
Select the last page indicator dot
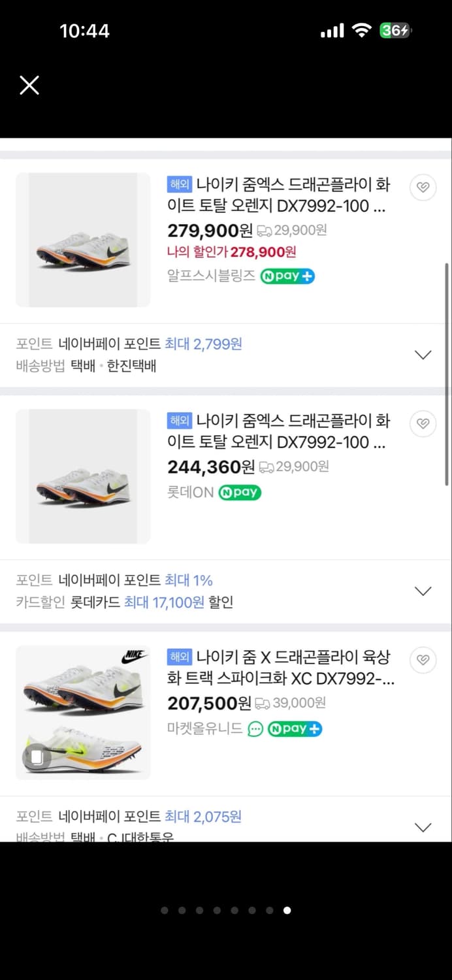(287, 910)
